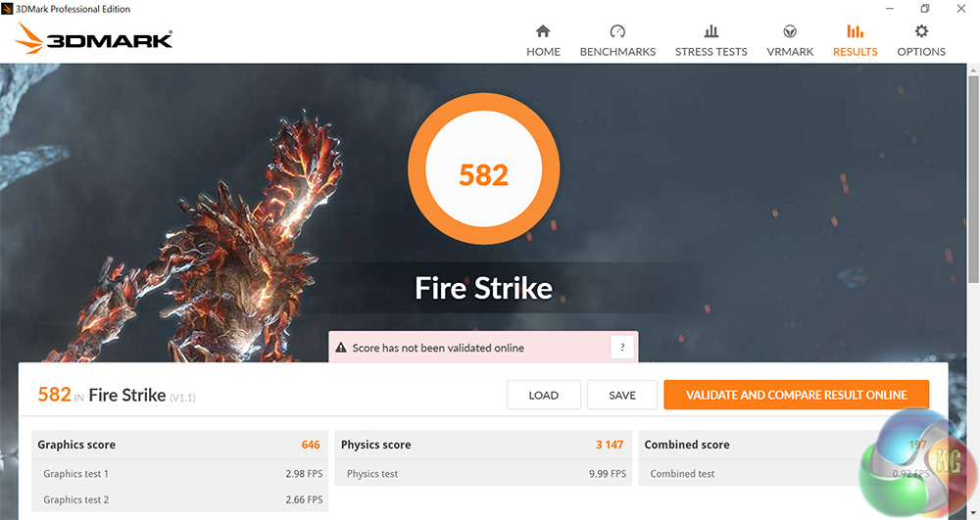Switch to the HOME tab
This screenshot has height=520, width=980.
tap(543, 52)
